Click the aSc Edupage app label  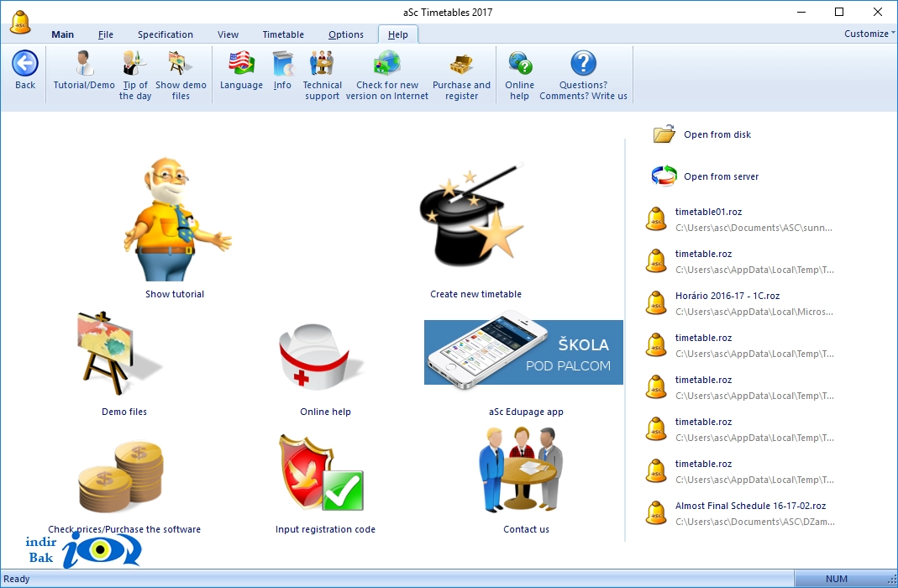point(527,412)
